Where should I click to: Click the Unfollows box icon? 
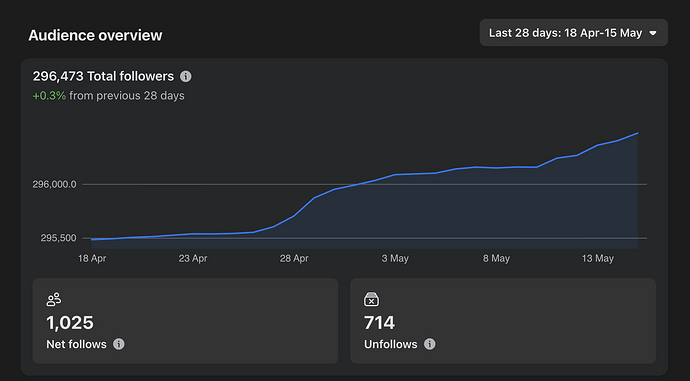pyautogui.click(x=371, y=300)
